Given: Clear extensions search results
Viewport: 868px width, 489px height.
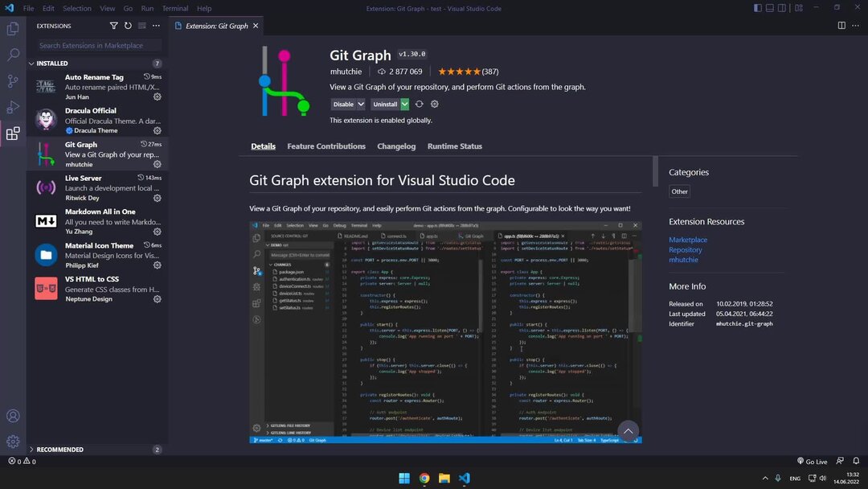Looking at the screenshot, I should coord(141,26).
